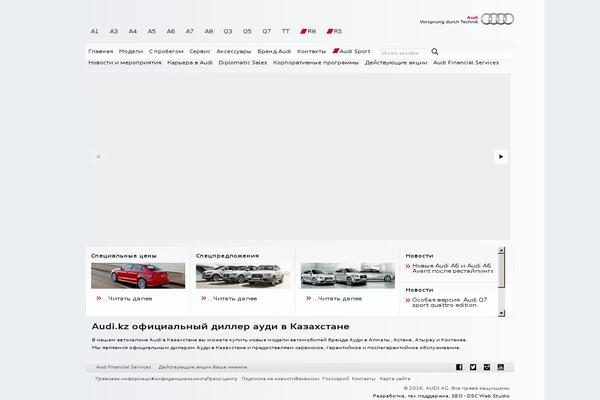This screenshot has height=400, width=600.
Task: Select the A6 model
Action: 171,31
